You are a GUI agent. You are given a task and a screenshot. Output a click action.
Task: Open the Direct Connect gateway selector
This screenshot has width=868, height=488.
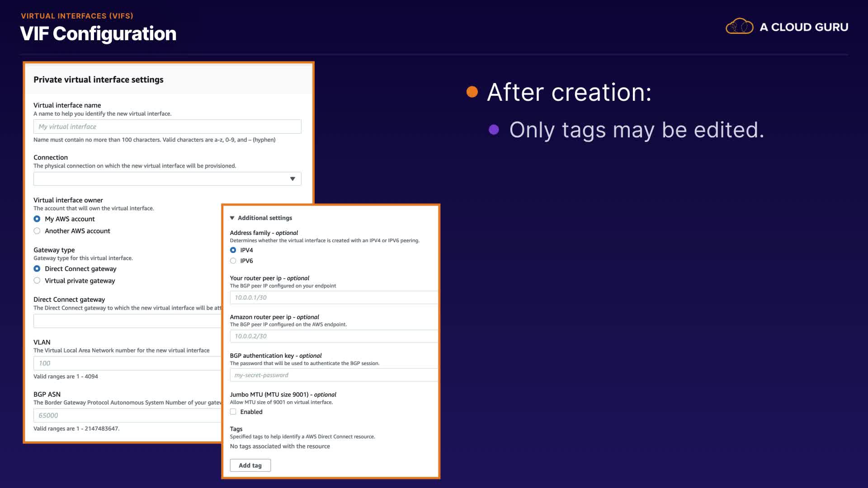tap(127, 321)
